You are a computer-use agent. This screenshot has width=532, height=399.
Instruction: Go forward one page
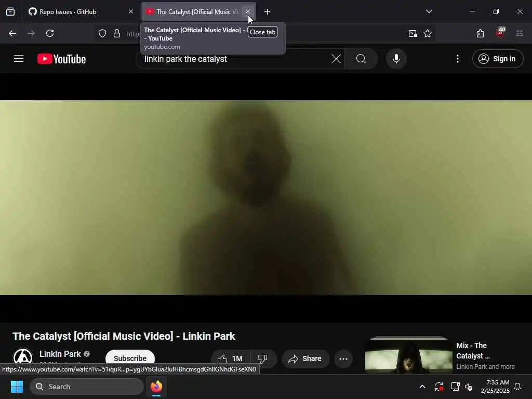point(31,33)
